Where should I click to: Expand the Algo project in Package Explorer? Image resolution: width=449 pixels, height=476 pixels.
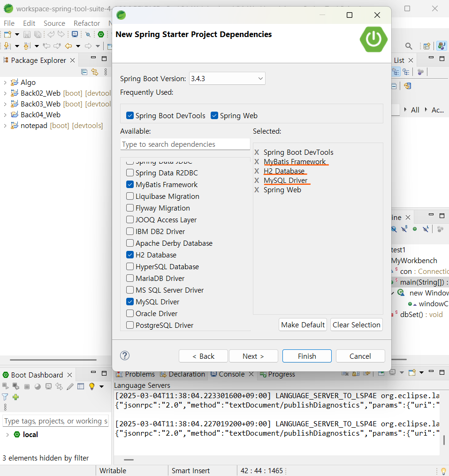pyautogui.click(x=5, y=82)
